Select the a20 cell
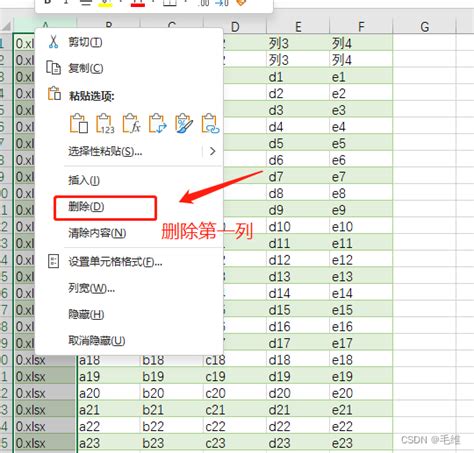Screen dimensions: 474x453 (108, 393)
